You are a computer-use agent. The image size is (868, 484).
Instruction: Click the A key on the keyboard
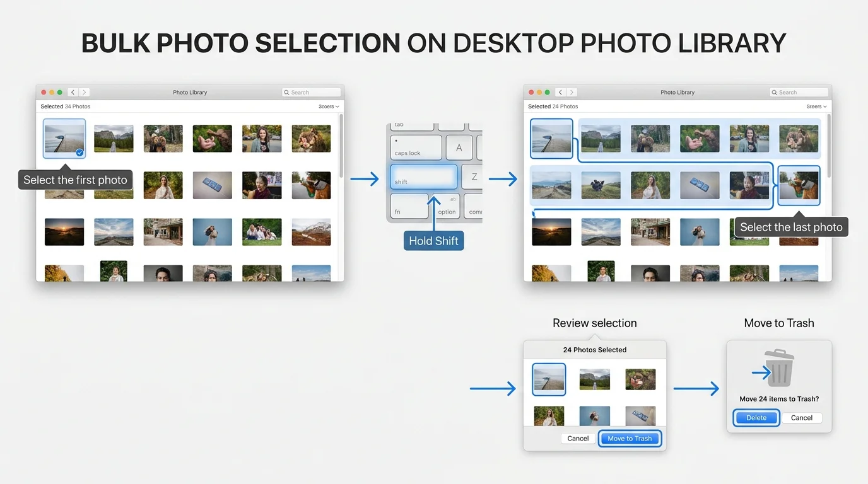[x=459, y=147]
